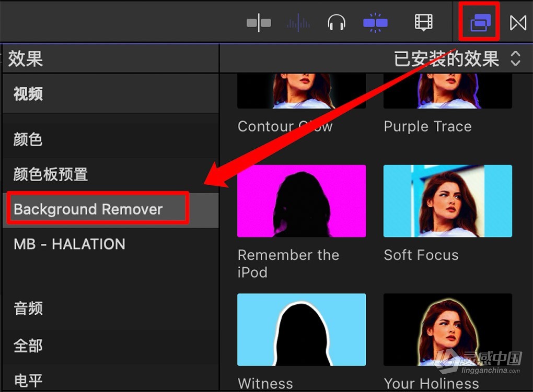This screenshot has width=533, height=392.
Task: Toggle the skimming icon in toolbar
Action: click(259, 23)
